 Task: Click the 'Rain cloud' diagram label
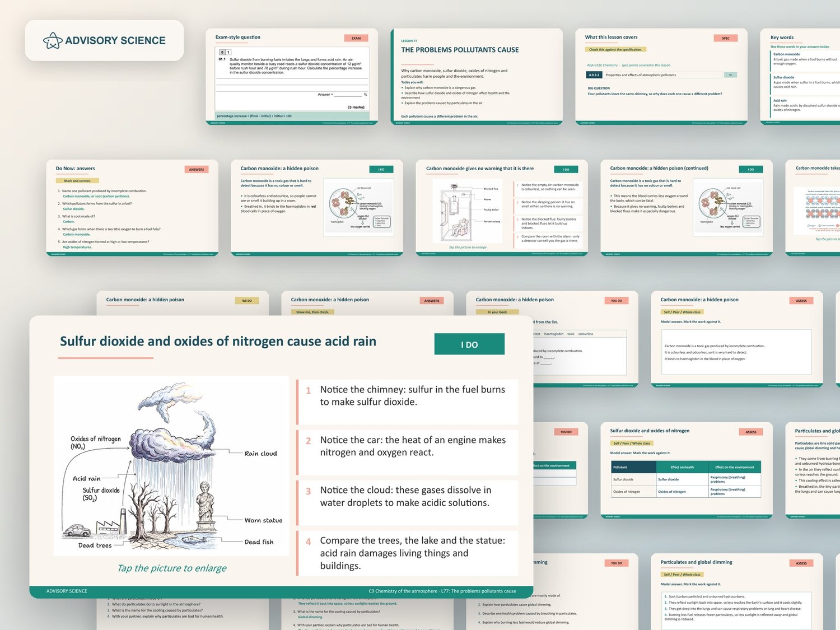click(x=261, y=454)
